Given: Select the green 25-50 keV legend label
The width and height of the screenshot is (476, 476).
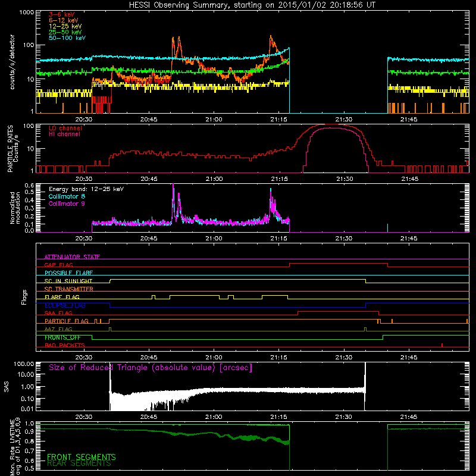Looking at the screenshot, I should click(x=65, y=32).
